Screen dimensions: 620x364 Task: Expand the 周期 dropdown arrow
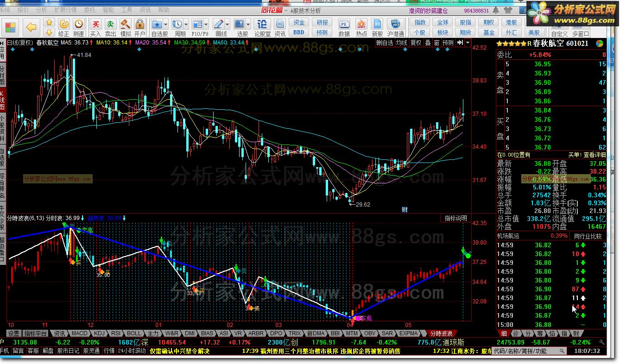(x=186, y=24)
